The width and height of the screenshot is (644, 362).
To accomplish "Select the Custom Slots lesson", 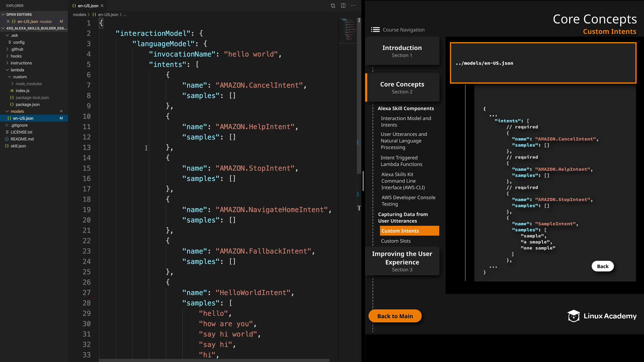I will point(395,241).
